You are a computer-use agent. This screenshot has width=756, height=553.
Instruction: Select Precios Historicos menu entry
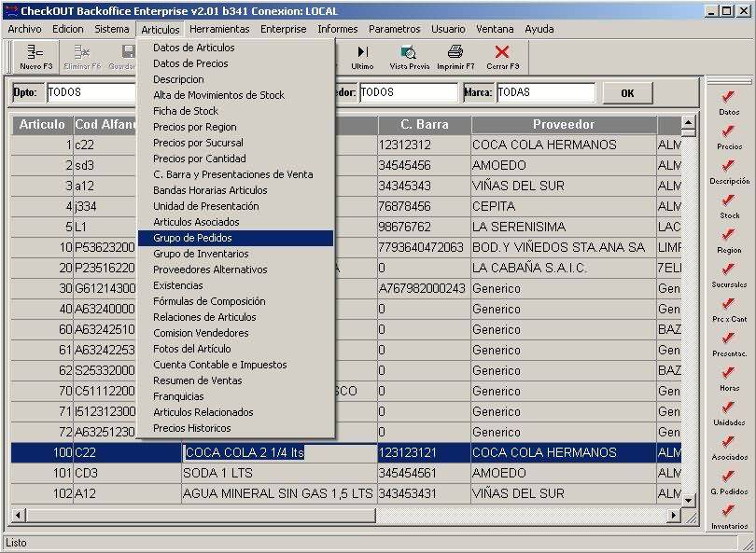pyautogui.click(x=236, y=428)
